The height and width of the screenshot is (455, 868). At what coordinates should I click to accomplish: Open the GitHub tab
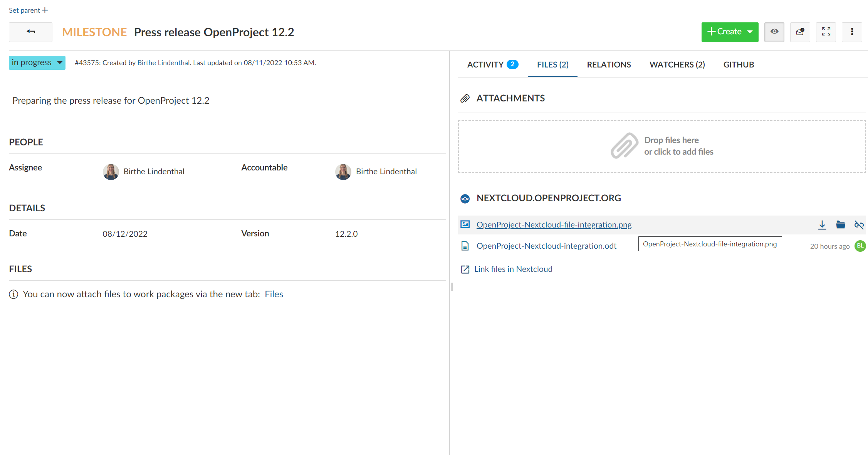point(739,64)
